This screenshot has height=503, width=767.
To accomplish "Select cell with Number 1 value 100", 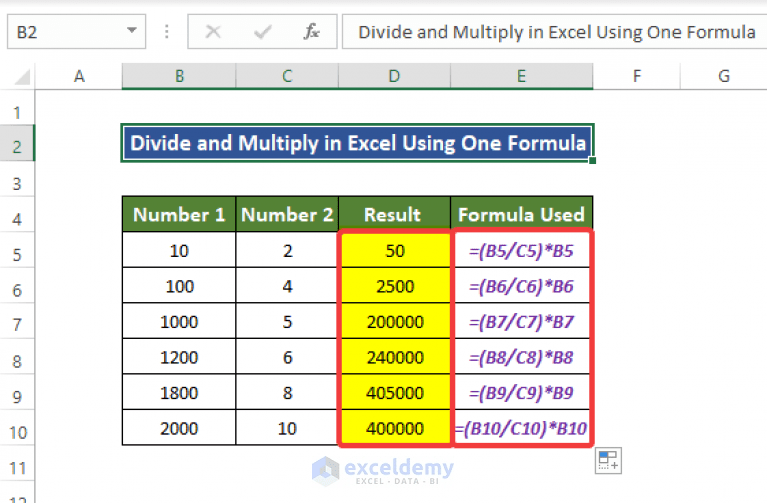I will point(179,286).
